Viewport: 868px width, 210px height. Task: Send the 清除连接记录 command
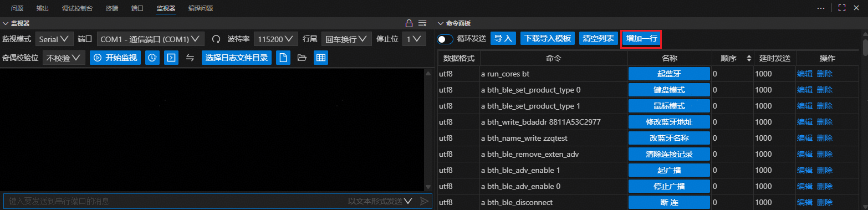click(669, 154)
